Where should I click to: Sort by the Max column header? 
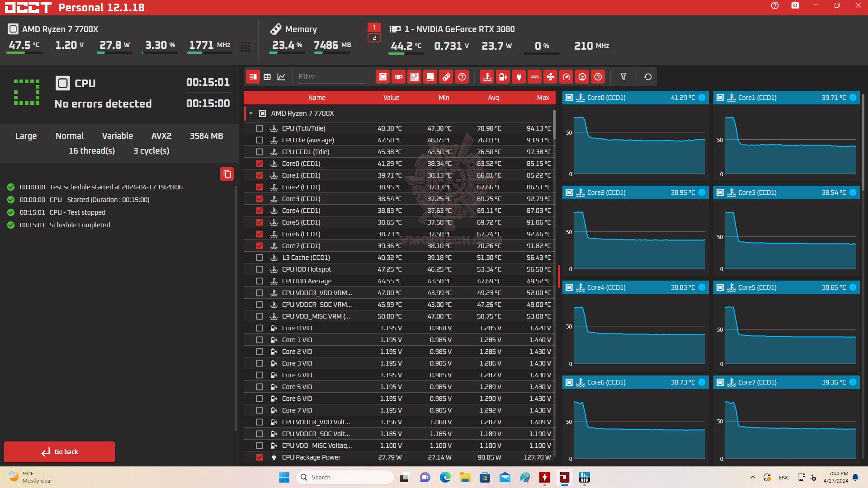542,98
